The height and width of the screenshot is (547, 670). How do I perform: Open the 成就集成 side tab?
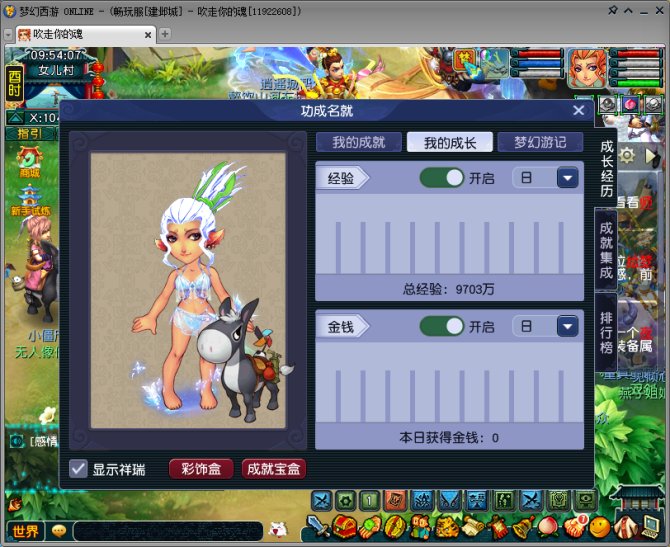[606, 251]
